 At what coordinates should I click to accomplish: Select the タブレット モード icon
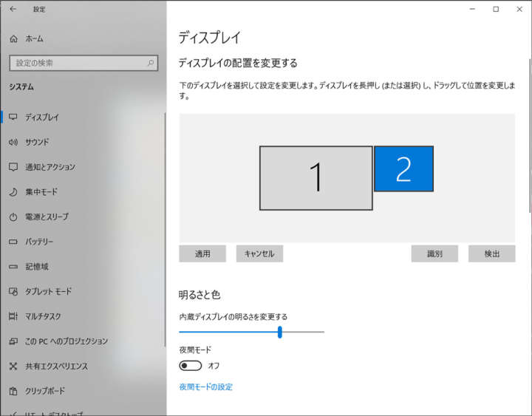coord(13,291)
